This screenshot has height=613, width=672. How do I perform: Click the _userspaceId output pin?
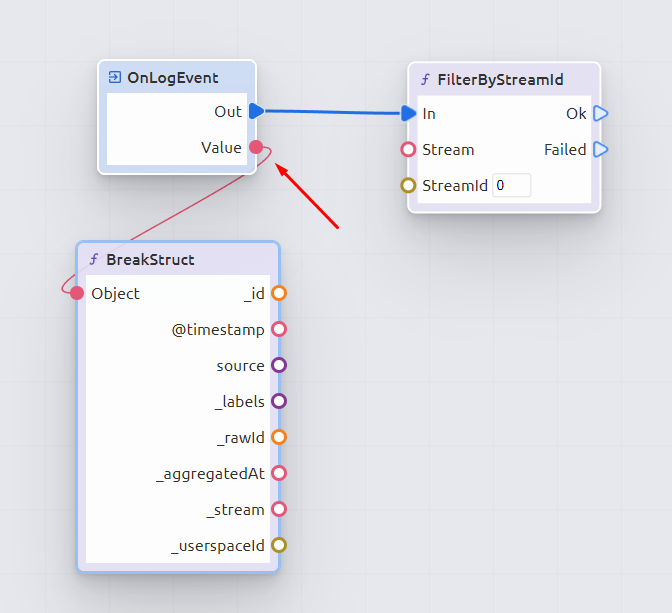[x=279, y=545]
